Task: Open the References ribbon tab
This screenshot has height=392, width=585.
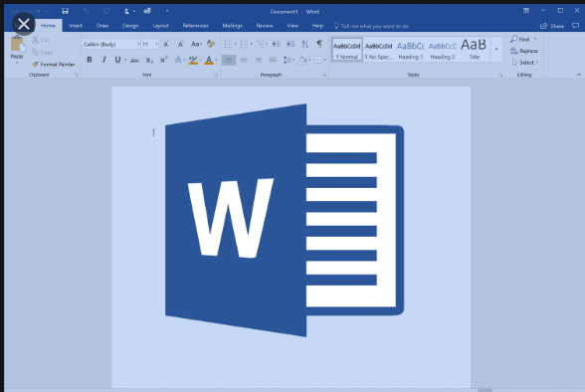Action: click(x=195, y=25)
